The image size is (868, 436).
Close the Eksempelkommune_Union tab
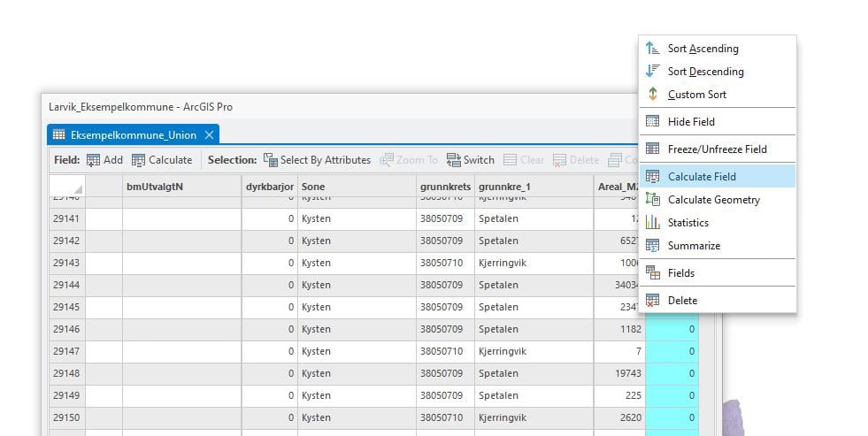(210, 135)
